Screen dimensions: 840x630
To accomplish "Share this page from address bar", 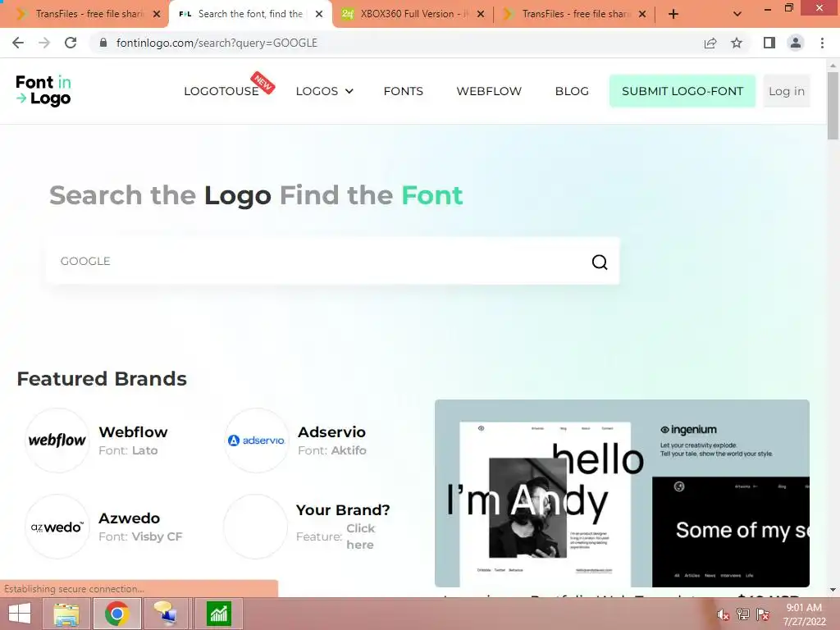I will [710, 43].
